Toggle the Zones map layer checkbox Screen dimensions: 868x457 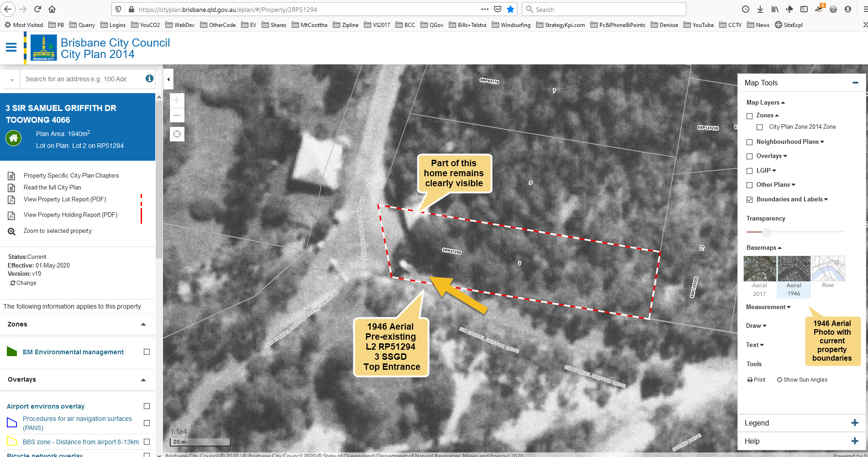[749, 116]
